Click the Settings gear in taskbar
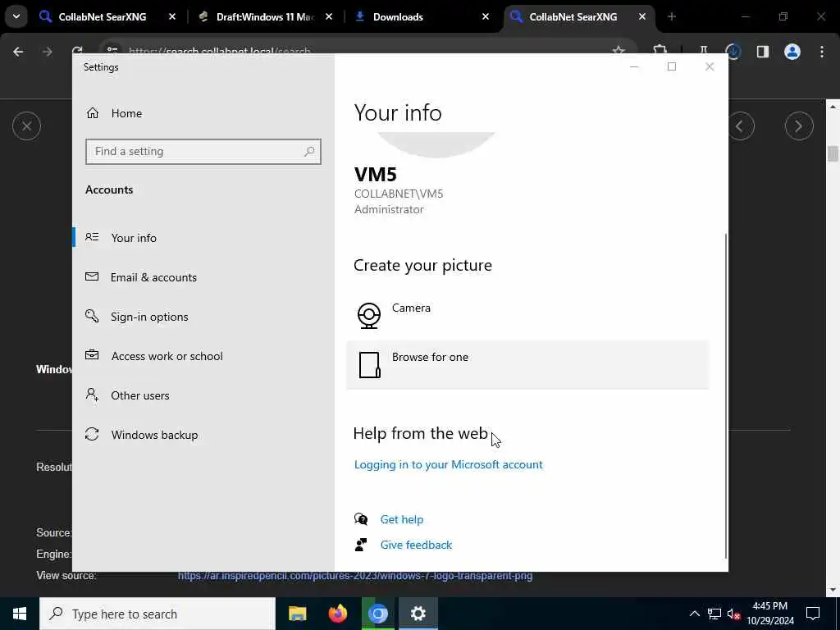 [418, 614]
